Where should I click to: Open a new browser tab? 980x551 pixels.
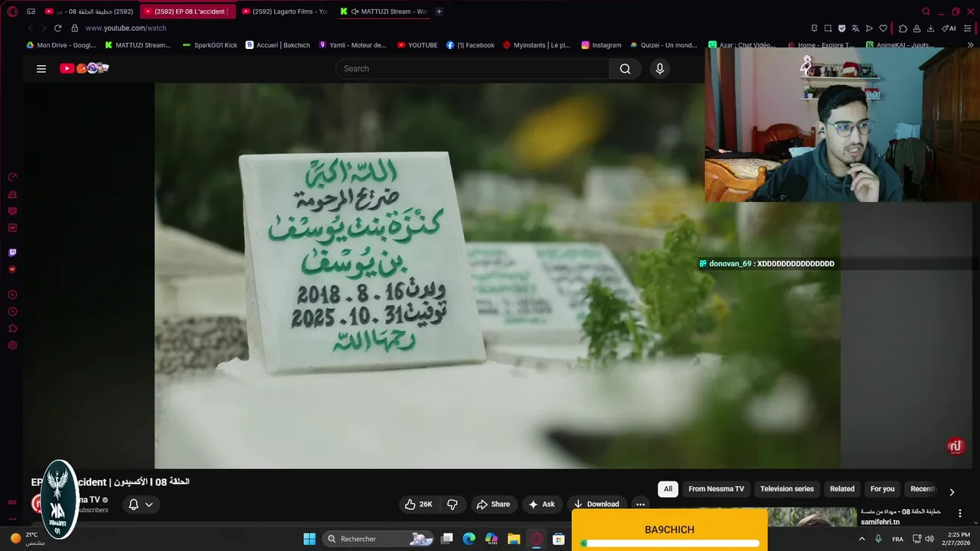pyautogui.click(x=439, y=11)
